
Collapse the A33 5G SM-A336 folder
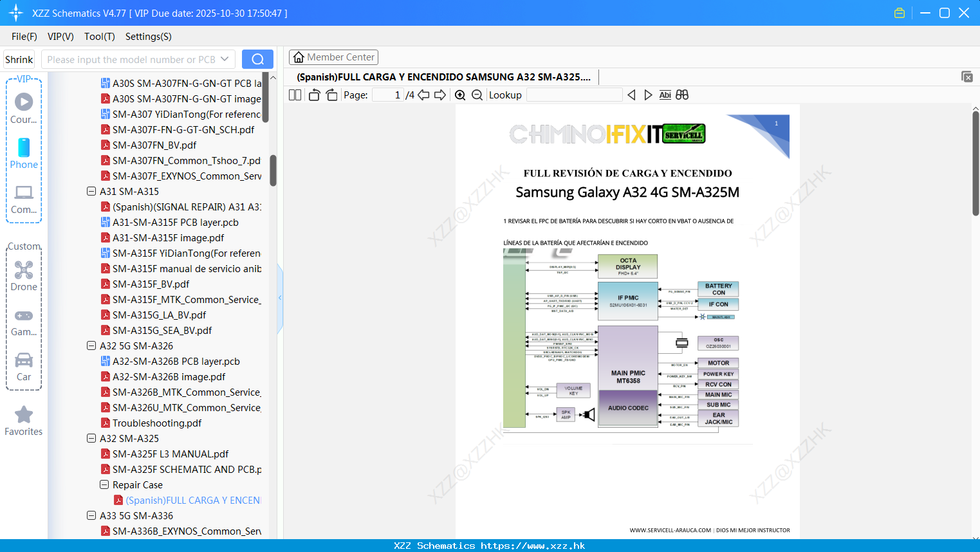tap(91, 515)
